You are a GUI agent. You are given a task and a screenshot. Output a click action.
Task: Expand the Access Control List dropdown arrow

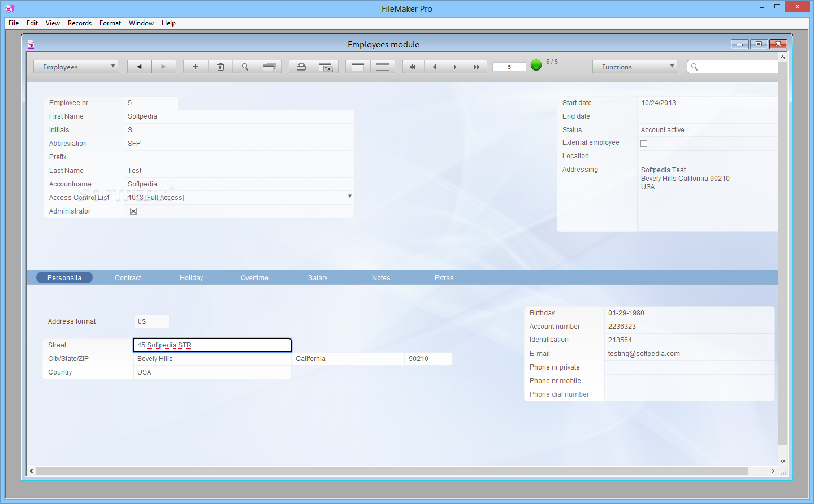[x=350, y=197]
